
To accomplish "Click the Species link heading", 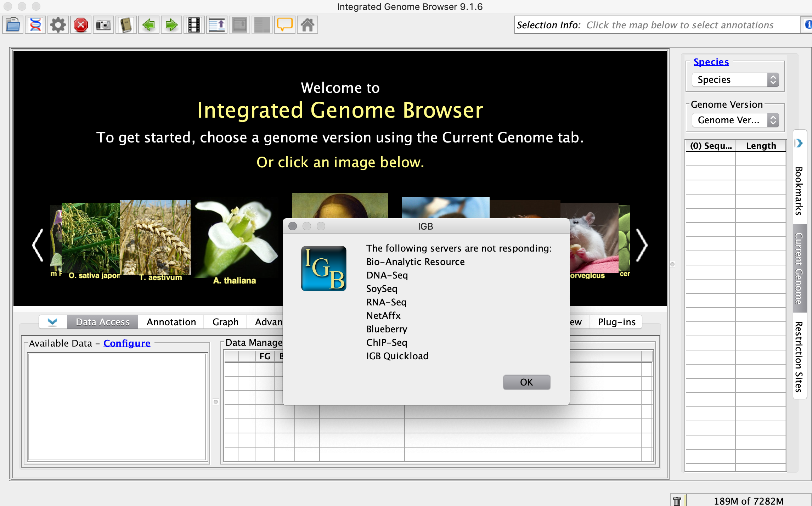I will (711, 62).
